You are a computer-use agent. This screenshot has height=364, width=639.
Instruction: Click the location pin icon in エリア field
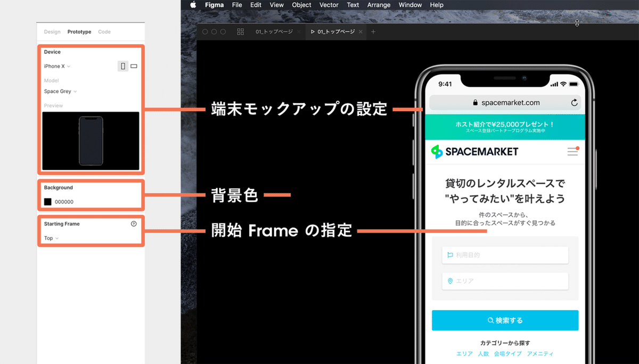coord(450,281)
